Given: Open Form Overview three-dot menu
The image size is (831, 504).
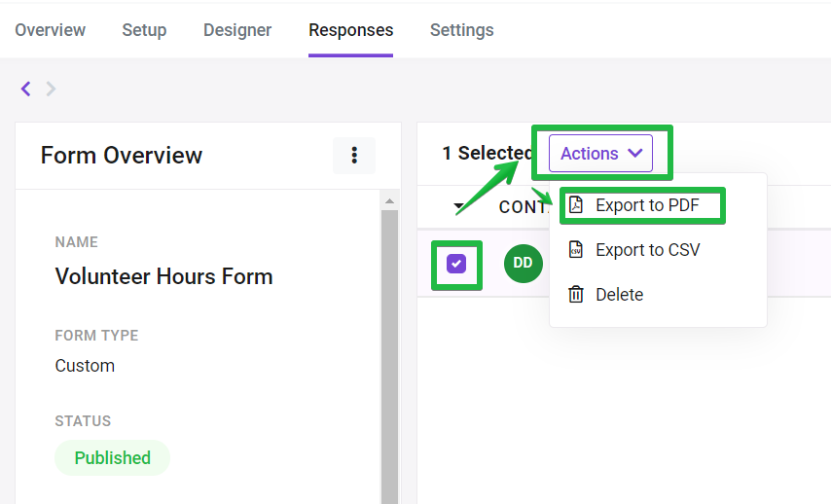Looking at the screenshot, I should (354, 156).
